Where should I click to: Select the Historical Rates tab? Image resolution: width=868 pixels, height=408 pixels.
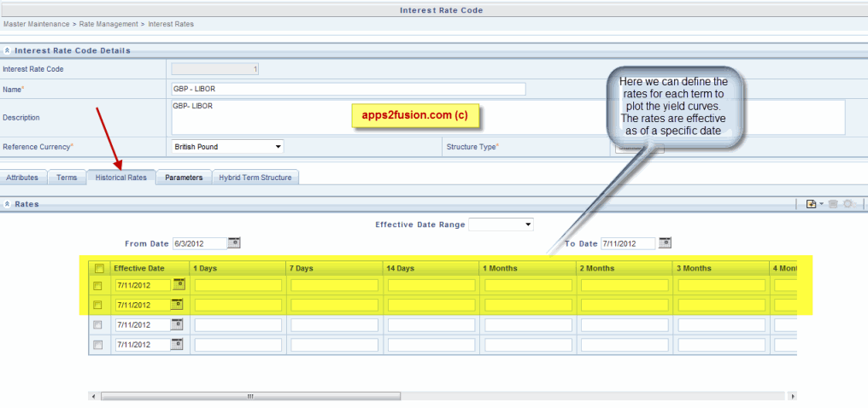(x=120, y=178)
